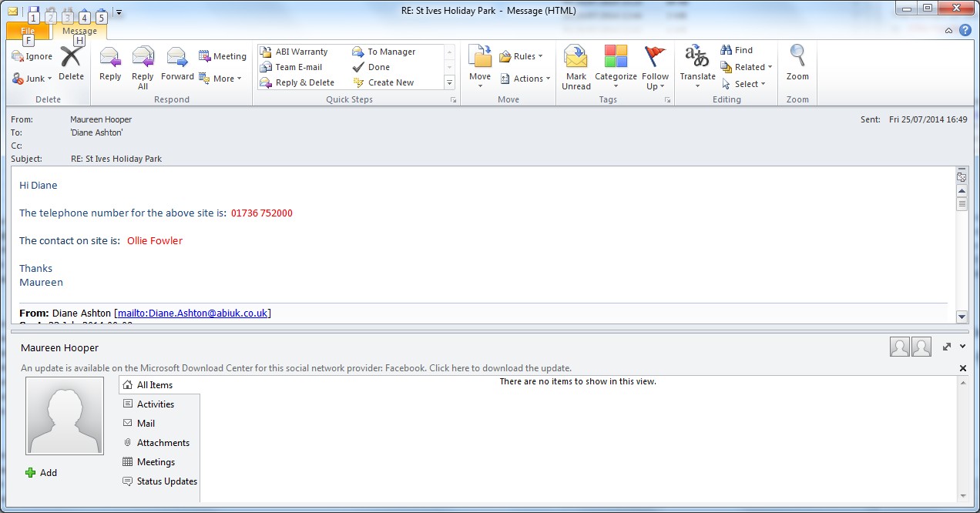Viewport: 980px width, 513px height.
Task: Click the Zoom magnifier icon
Action: point(797,64)
